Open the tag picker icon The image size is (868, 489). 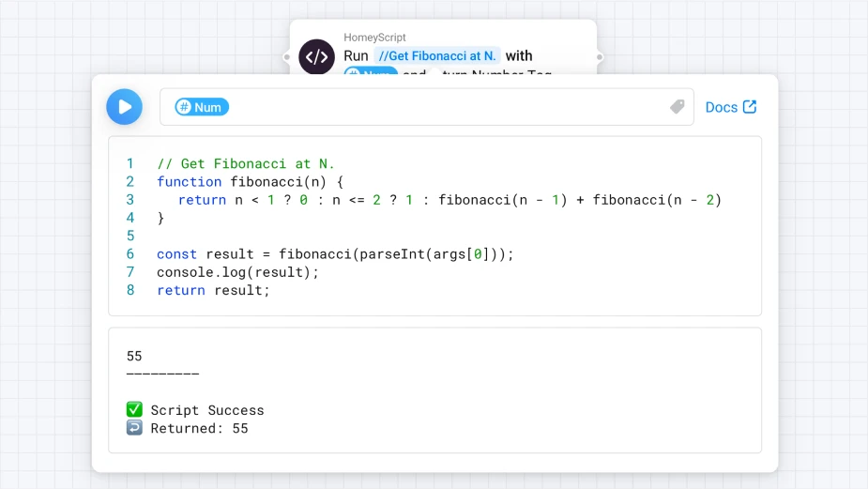pos(678,107)
